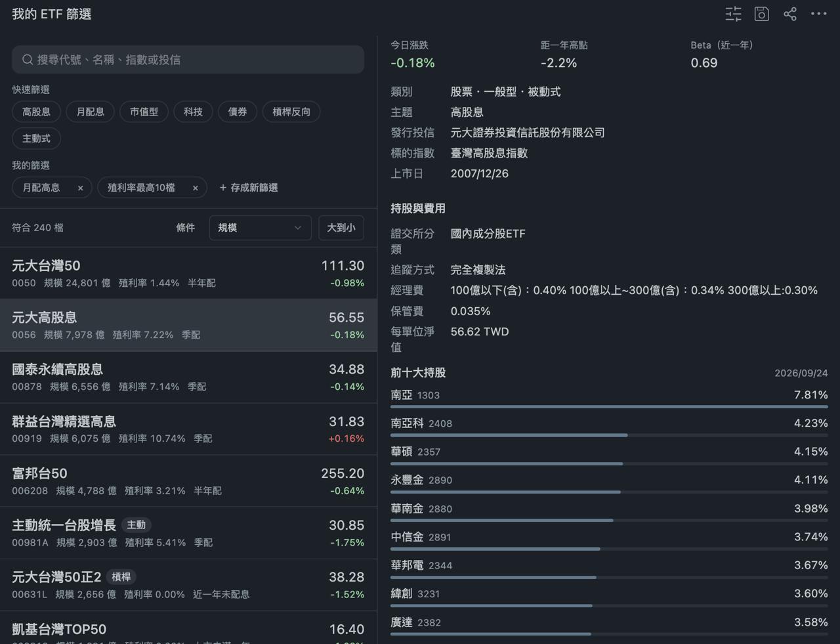
Task: Click the 前十大持股 section heading
Action: coord(417,372)
